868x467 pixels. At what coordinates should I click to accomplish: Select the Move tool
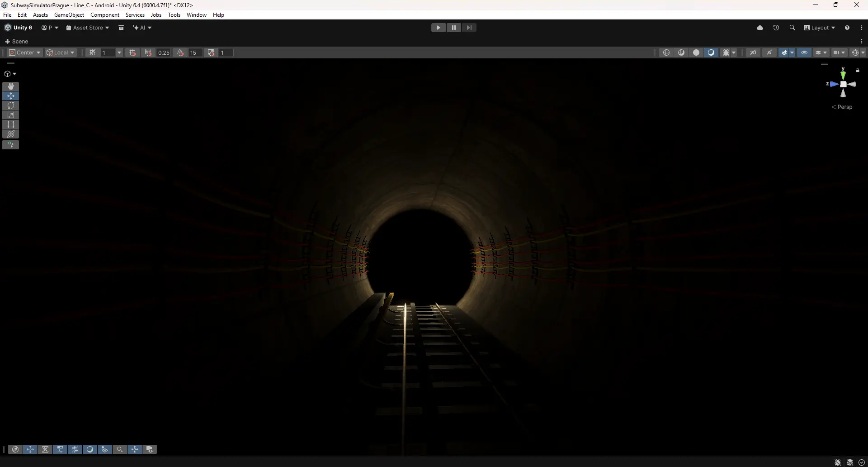[11, 96]
